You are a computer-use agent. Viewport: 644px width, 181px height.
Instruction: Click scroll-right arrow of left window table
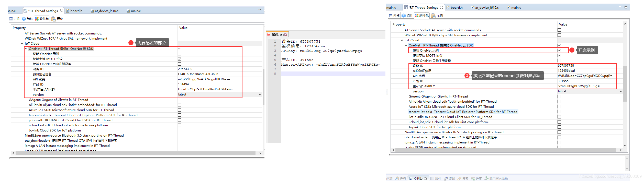point(260,153)
